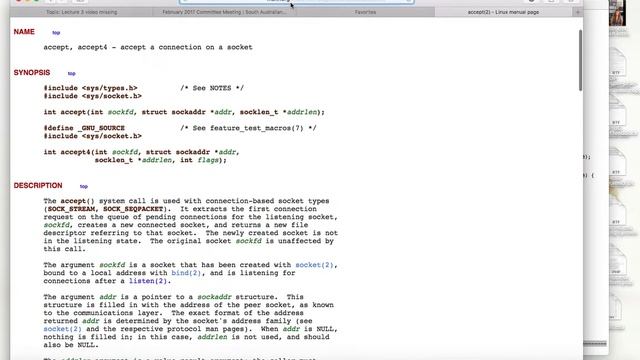Open the socket(2) link after 'created with'
This screenshot has height=360, width=640.
[314, 265]
